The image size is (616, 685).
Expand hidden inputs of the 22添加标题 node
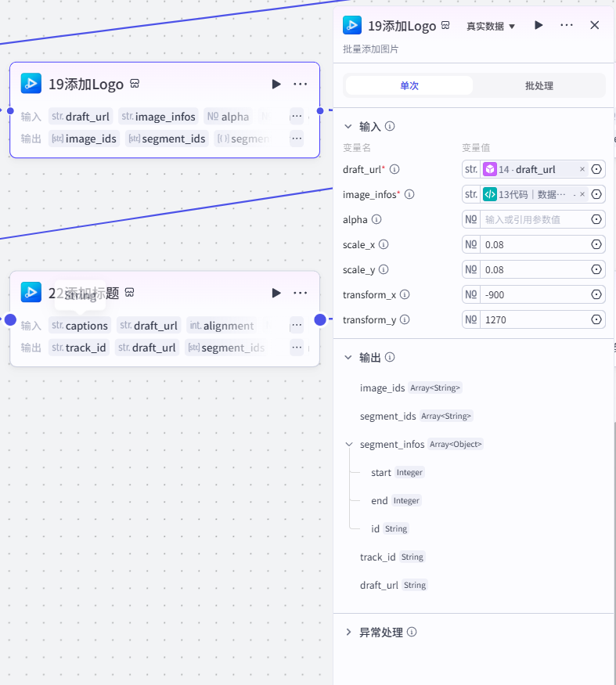coord(297,325)
